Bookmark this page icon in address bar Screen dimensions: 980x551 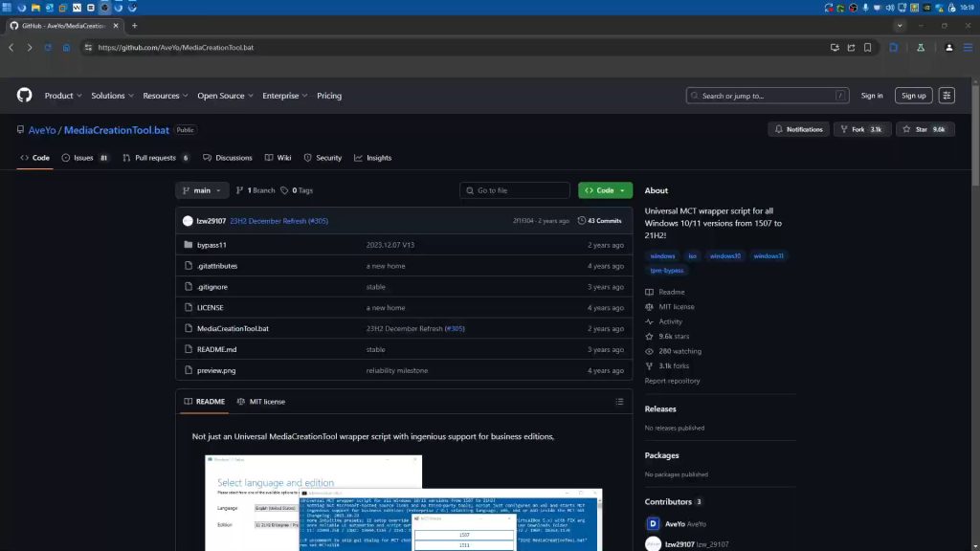pos(867,48)
